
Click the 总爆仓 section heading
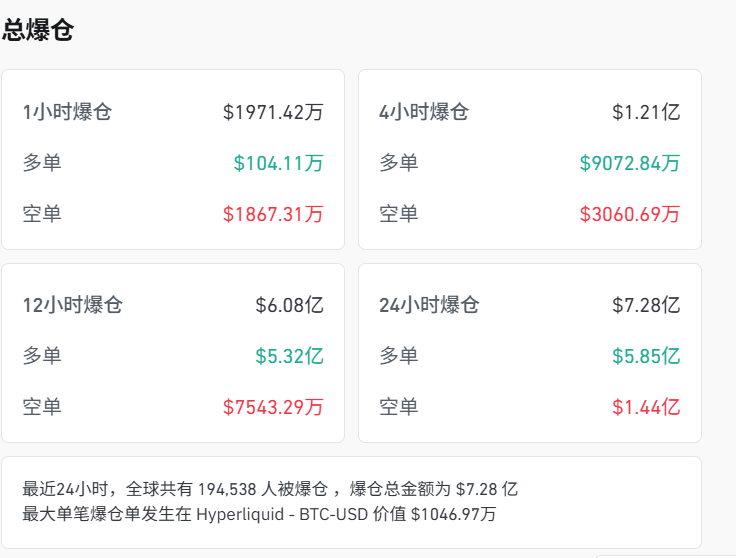[x=37, y=30]
